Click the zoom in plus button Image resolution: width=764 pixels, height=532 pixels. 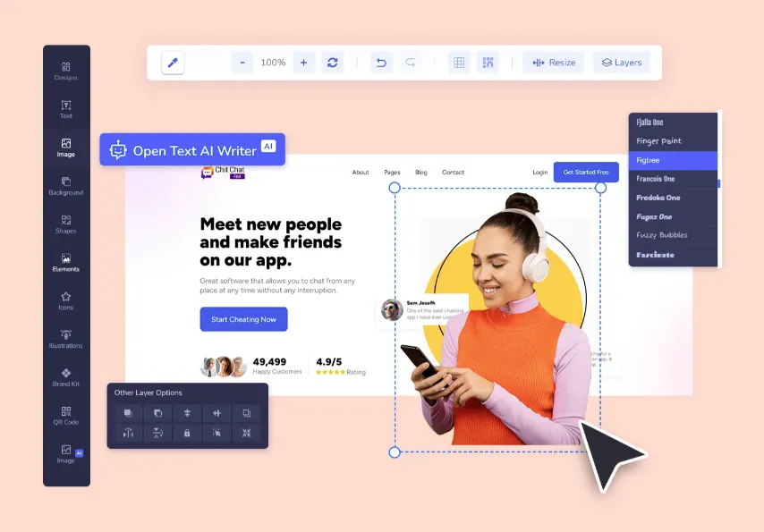[x=303, y=63]
